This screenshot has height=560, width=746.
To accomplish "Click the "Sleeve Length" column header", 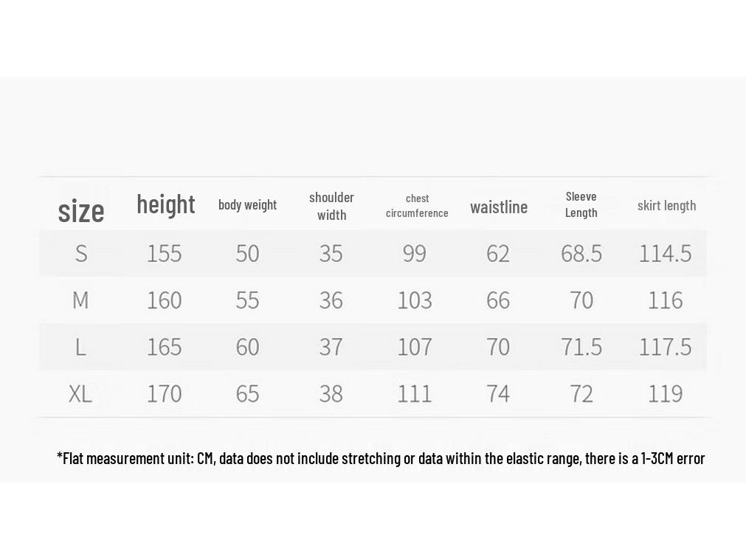I will 581,204.
